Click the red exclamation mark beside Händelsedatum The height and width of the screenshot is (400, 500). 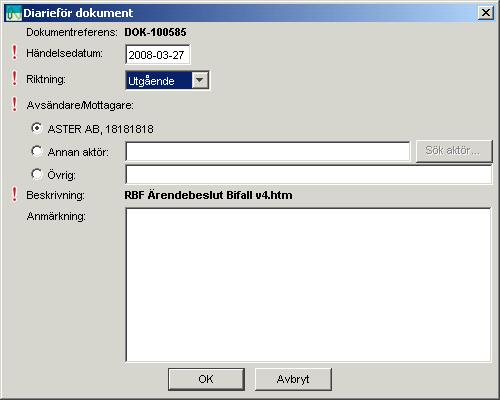click(x=14, y=52)
